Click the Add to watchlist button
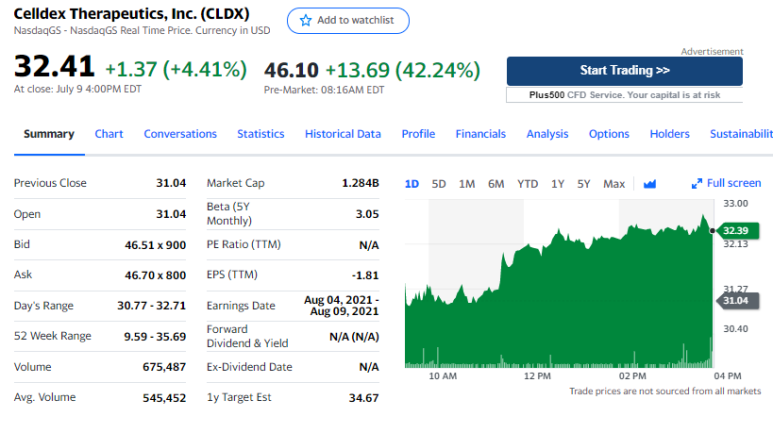 click(348, 21)
